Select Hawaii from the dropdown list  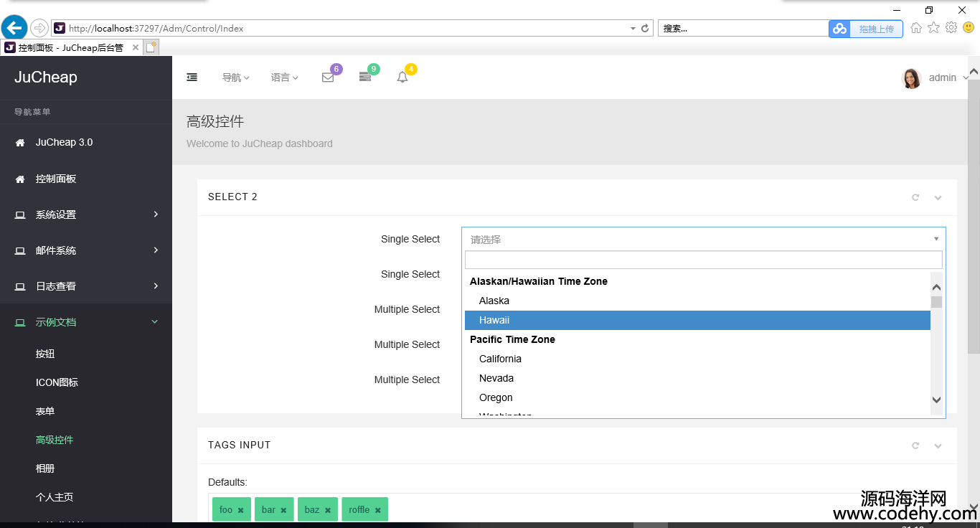(x=494, y=320)
